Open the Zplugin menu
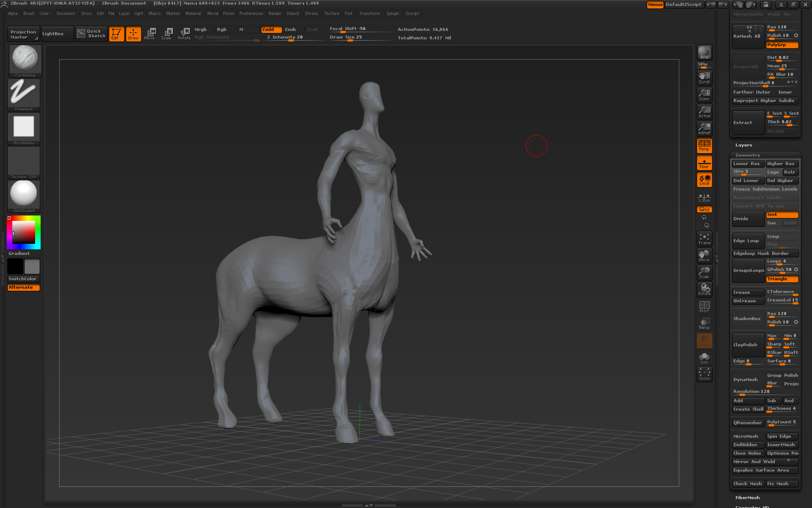The width and height of the screenshot is (812, 508). point(392,14)
